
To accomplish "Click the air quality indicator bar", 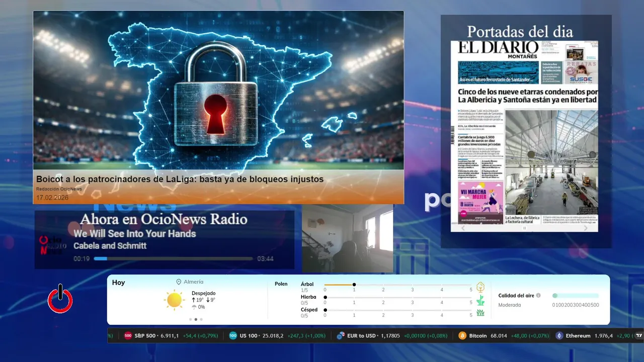I will (576, 296).
